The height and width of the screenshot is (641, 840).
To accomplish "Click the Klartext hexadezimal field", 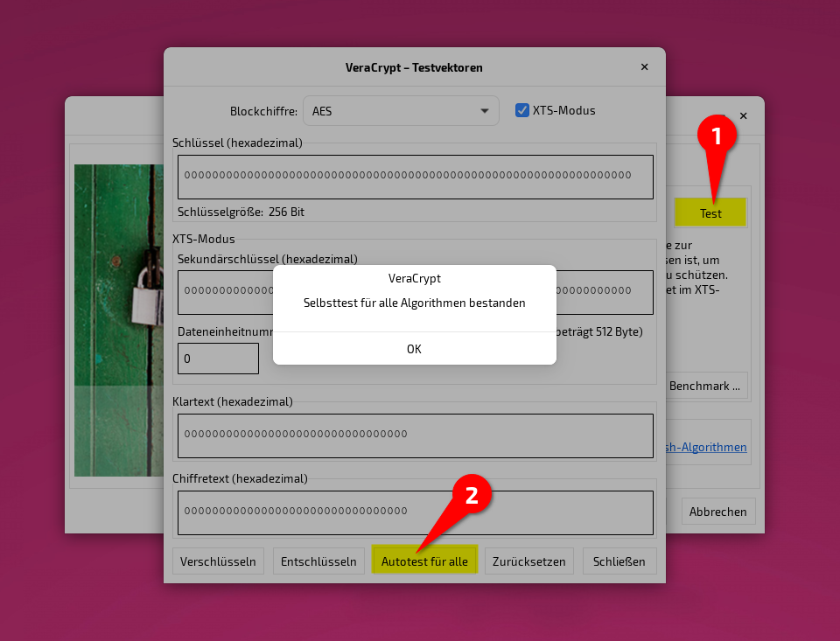I will coord(415,435).
